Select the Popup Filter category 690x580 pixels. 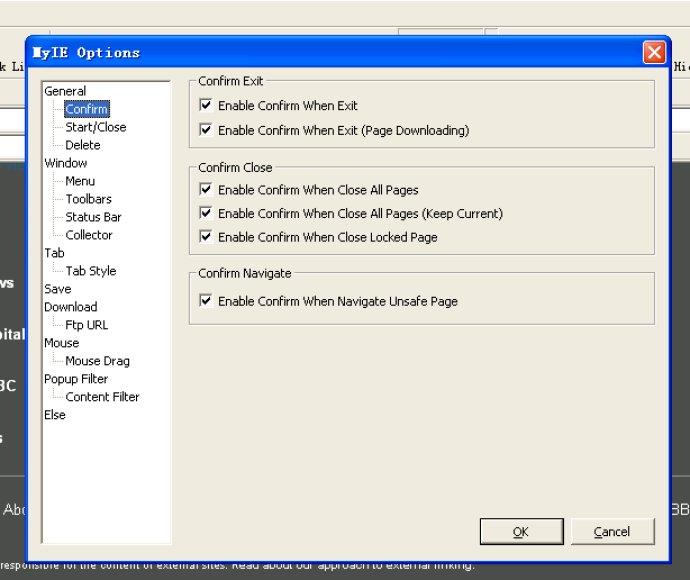click(x=76, y=379)
